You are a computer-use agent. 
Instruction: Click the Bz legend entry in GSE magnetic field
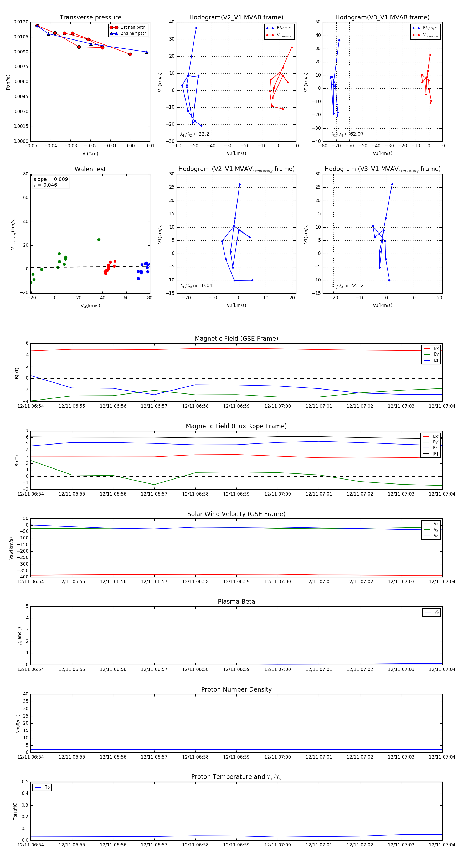pos(431,360)
